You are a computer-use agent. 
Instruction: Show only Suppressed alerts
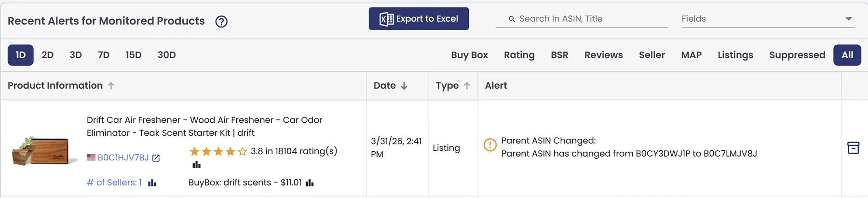[x=797, y=55]
